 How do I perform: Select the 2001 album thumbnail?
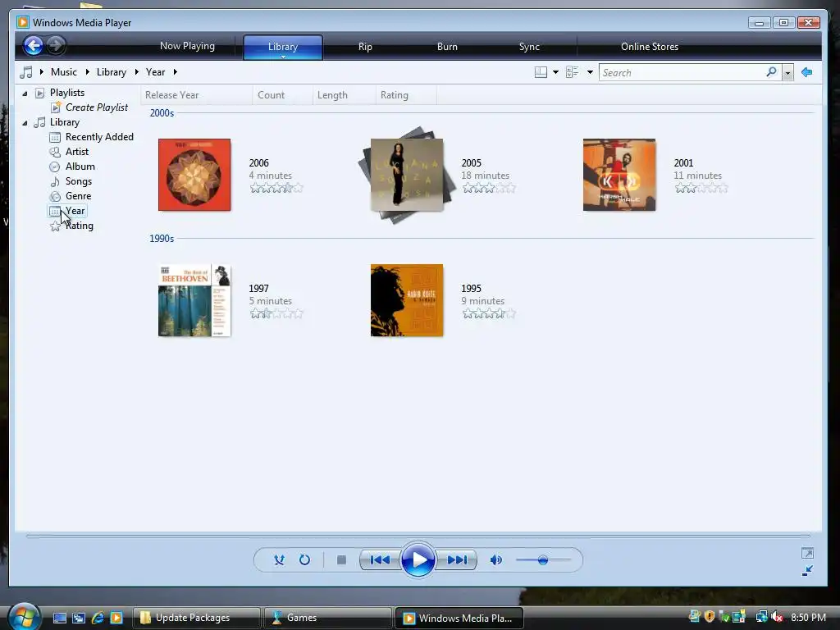(x=619, y=175)
